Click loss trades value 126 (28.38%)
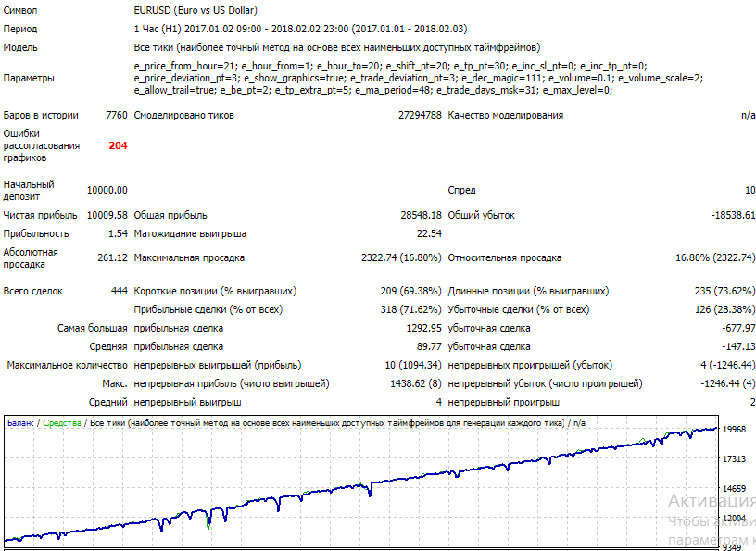Screen dimensions: 756x551 (x=725, y=309)
